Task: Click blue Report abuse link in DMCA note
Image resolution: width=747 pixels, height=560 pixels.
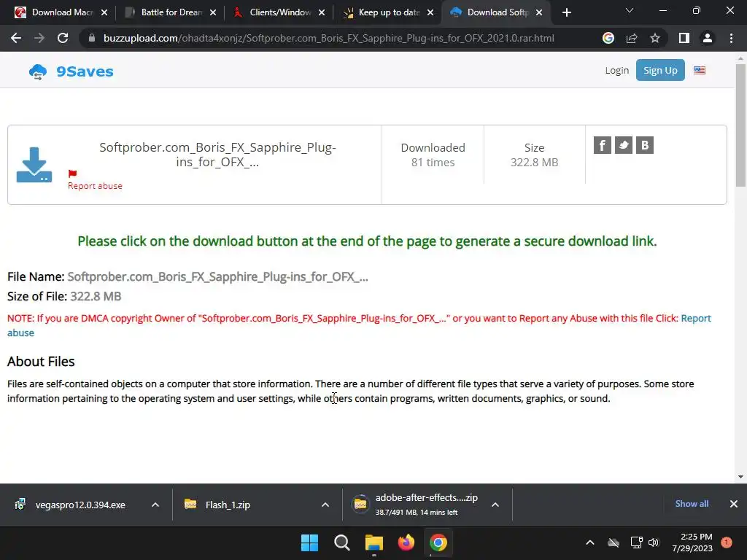Action: (x=695, y=318)
